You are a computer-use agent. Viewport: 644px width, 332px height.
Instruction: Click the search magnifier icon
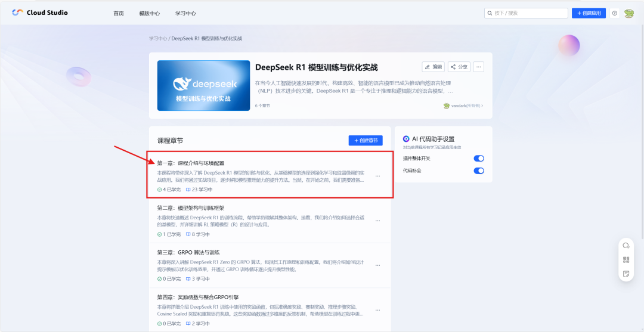pyautogui.click(x=490, y=13)
